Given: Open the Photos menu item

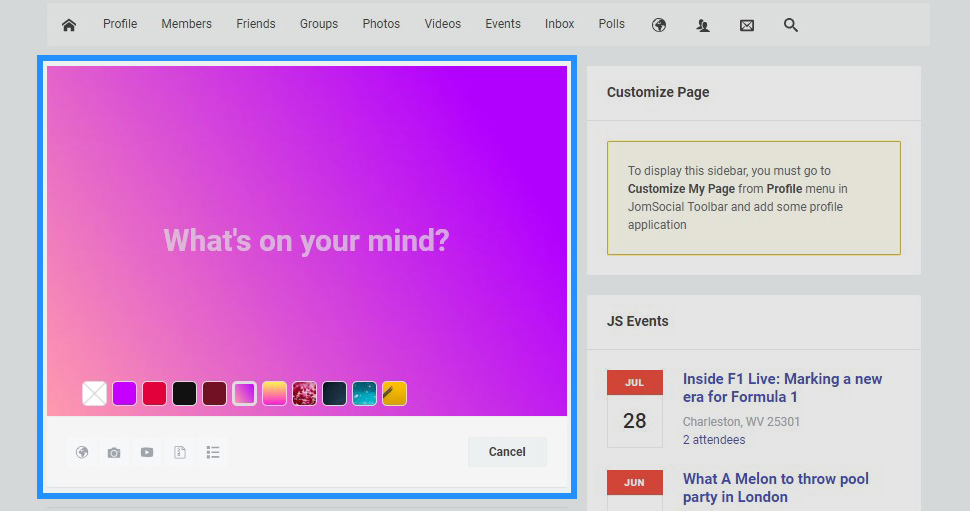Looking at the screenshot, I should click(x=381, y=24).
